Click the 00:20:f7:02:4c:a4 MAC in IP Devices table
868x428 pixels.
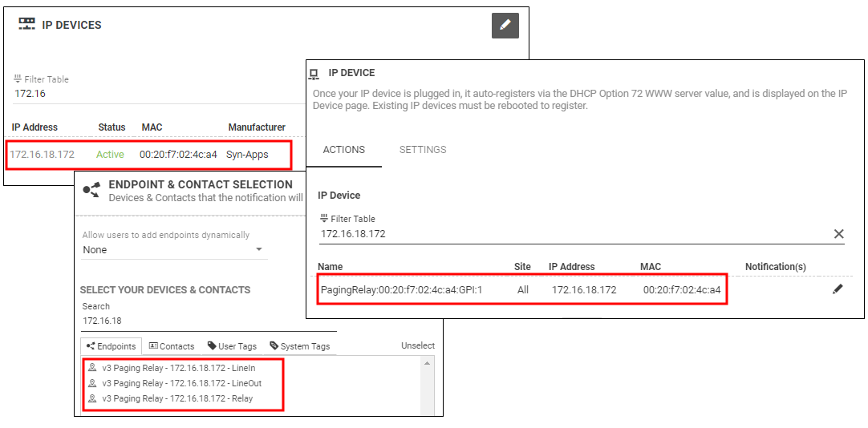tap(178, 154)
